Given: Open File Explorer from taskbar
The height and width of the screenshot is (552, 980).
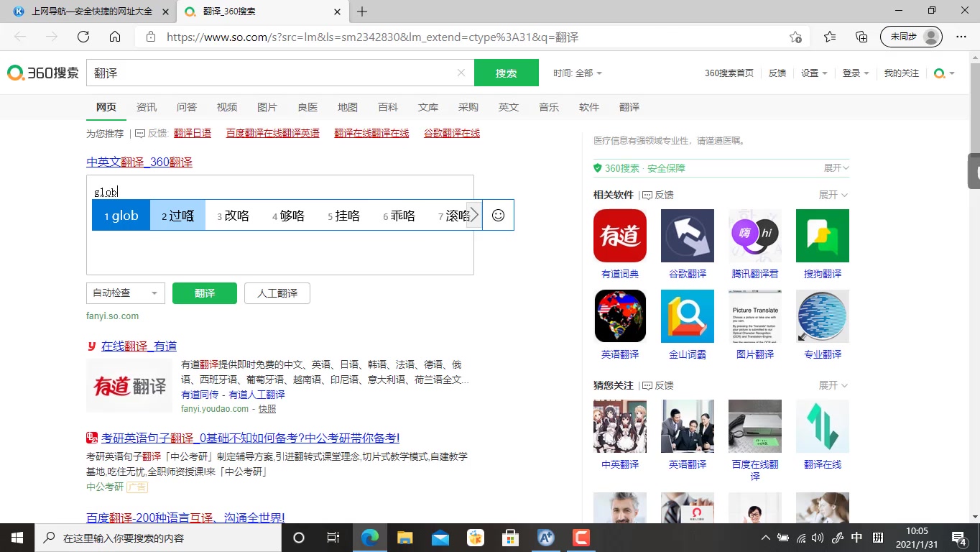Looking at the screenshot, I should pyautogui.click(x=405, y=538).
